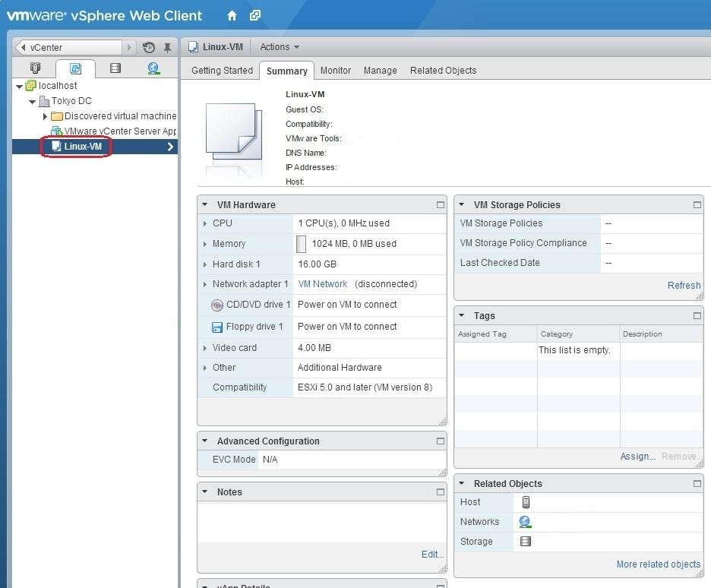Collapse the Tags panel

(x=462, y=315)
